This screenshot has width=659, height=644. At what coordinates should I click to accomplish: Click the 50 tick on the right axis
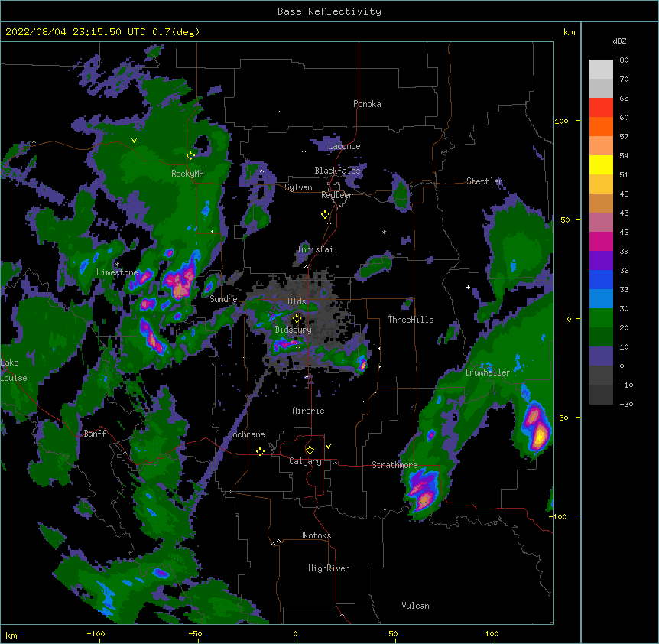click(x=565, y=220)
